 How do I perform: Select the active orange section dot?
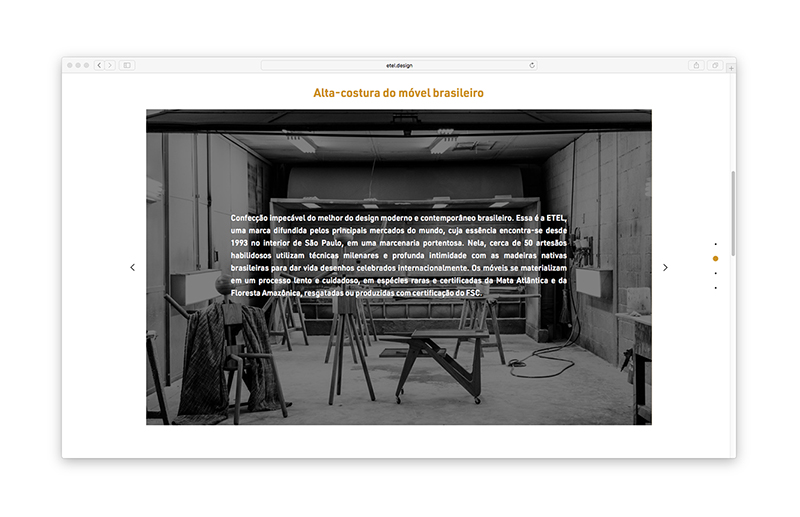715,259
